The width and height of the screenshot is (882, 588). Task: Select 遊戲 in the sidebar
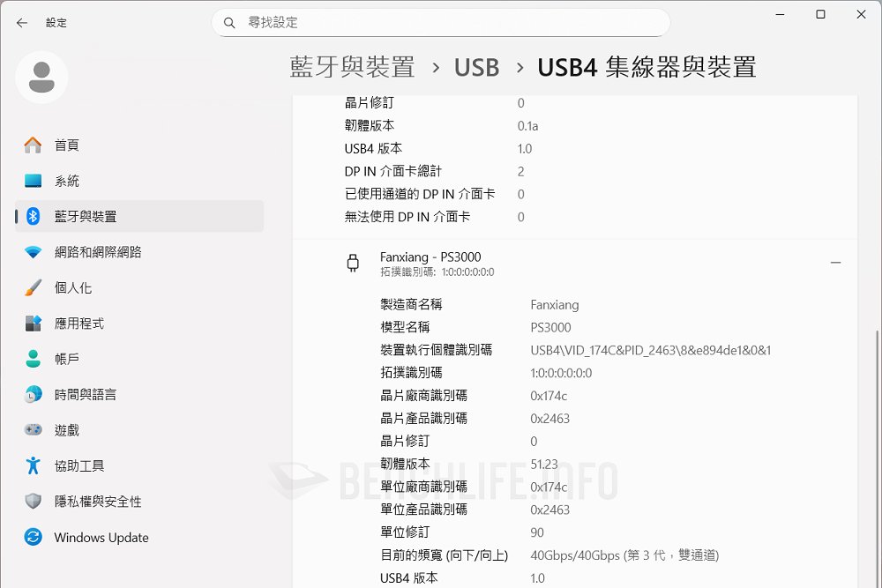[67, 430]
